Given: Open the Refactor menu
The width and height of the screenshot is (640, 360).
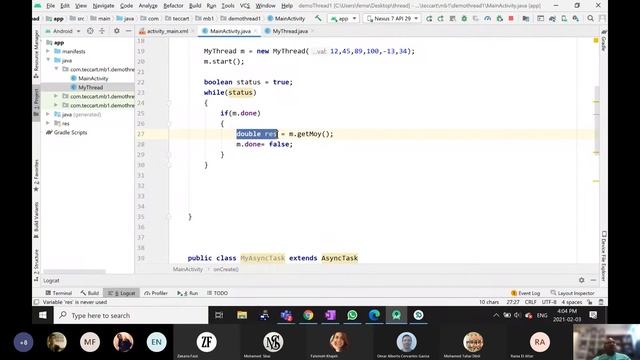Looking at the screenshot, I should [173, 6].
